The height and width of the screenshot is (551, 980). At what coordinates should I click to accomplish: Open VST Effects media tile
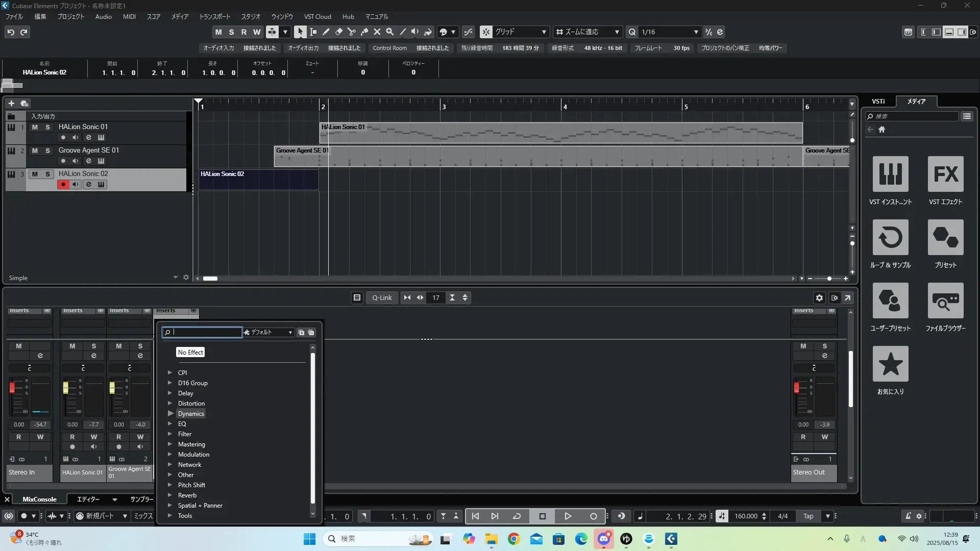coord(945,174)
